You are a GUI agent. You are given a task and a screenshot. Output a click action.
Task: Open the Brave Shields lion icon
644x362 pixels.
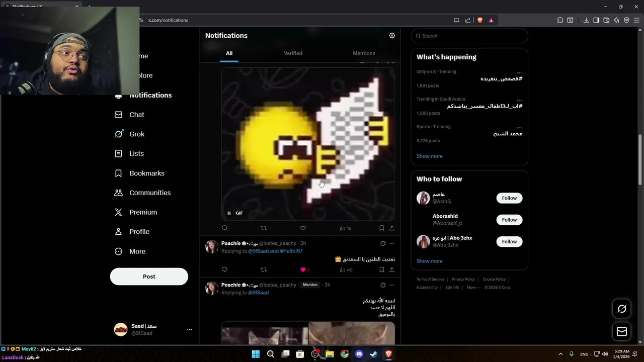pos(480,20)
